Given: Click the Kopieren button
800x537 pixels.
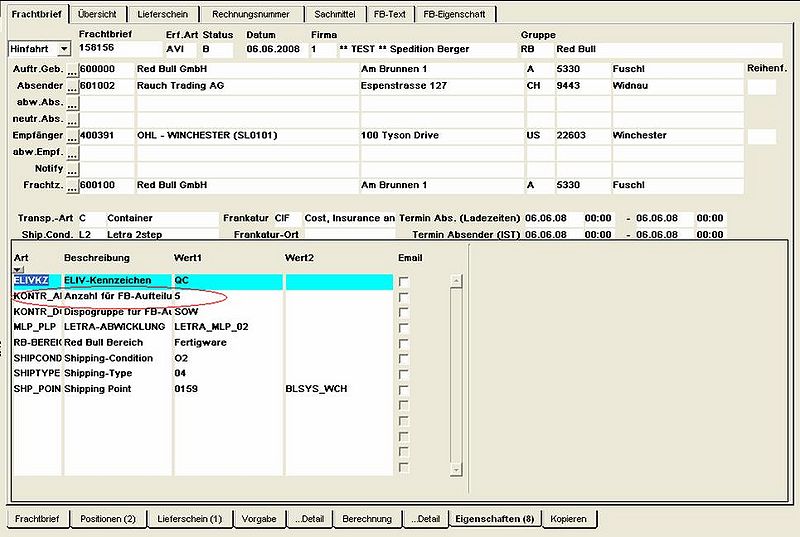Looking at the screenshot, I should tap(568, 519).
